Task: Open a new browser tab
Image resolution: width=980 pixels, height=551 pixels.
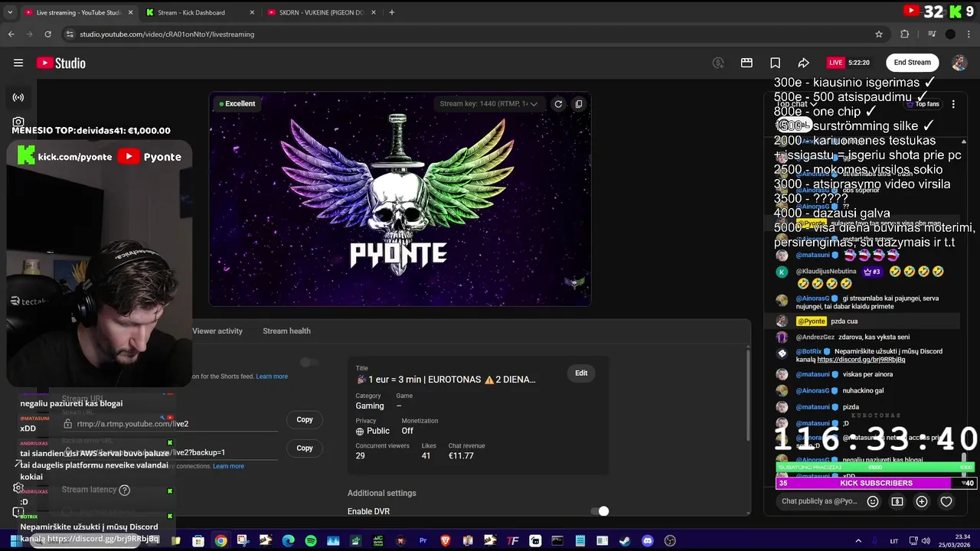Action: pyautogui.click(x=391, y=12)
